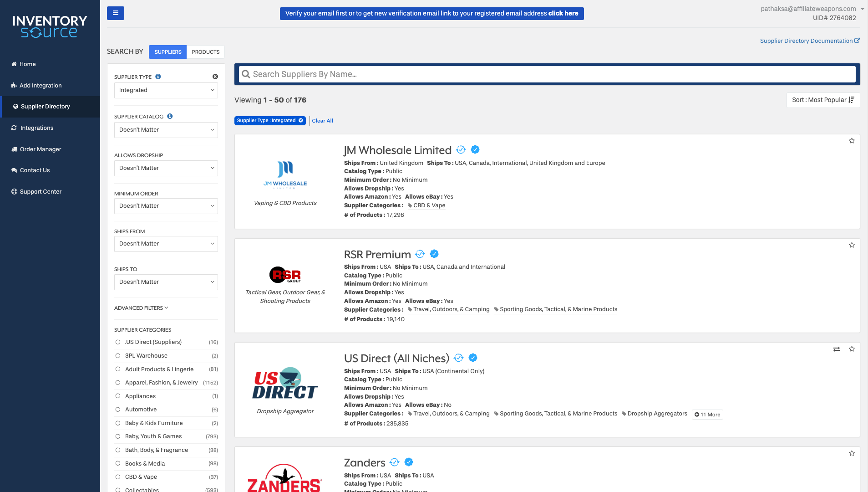Click the compare icon on US Direct card
Image resolution: width=868 pixels, height=492 pixels.
point(836,349)
